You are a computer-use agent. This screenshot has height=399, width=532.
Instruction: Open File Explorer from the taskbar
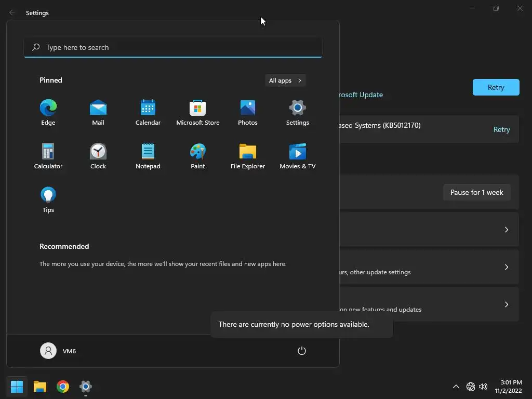39,387
